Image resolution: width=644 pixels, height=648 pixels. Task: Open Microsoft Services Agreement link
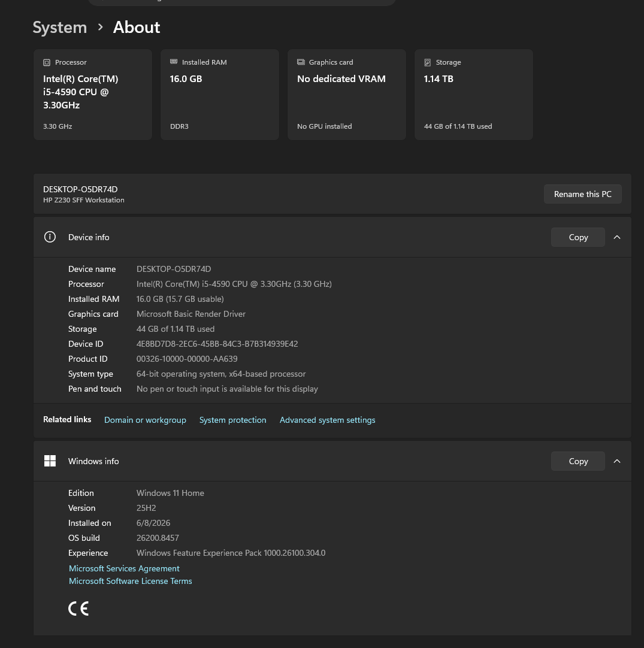(x=124, y=569)
